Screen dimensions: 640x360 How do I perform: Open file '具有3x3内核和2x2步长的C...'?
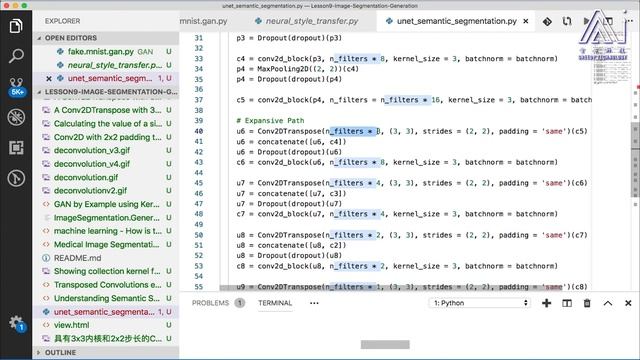click(x=106, y=339)
